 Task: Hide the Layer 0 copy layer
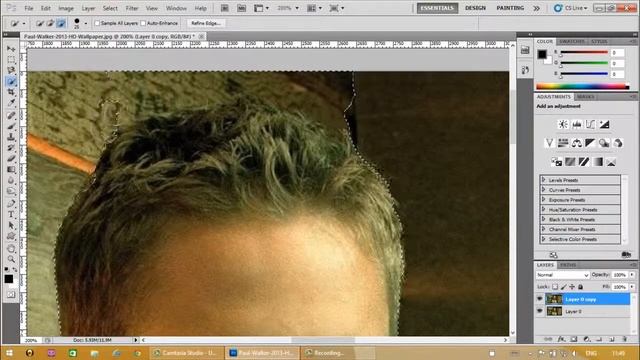[540, 299]
